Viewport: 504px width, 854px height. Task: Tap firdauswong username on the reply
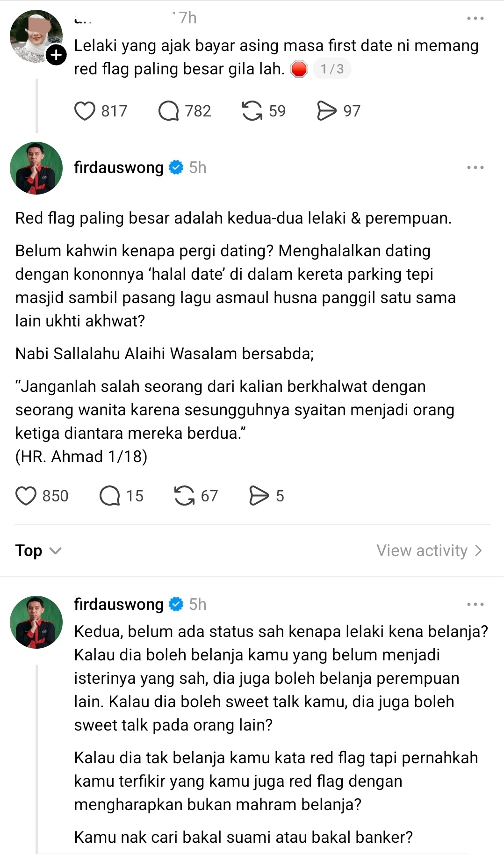click(x=119, y=604)
